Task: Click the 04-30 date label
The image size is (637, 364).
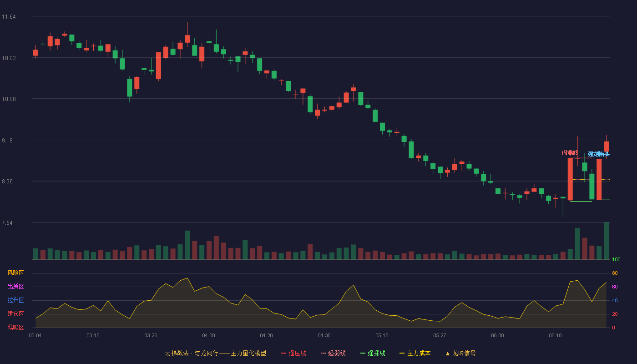Action: [x=324, y=335]
